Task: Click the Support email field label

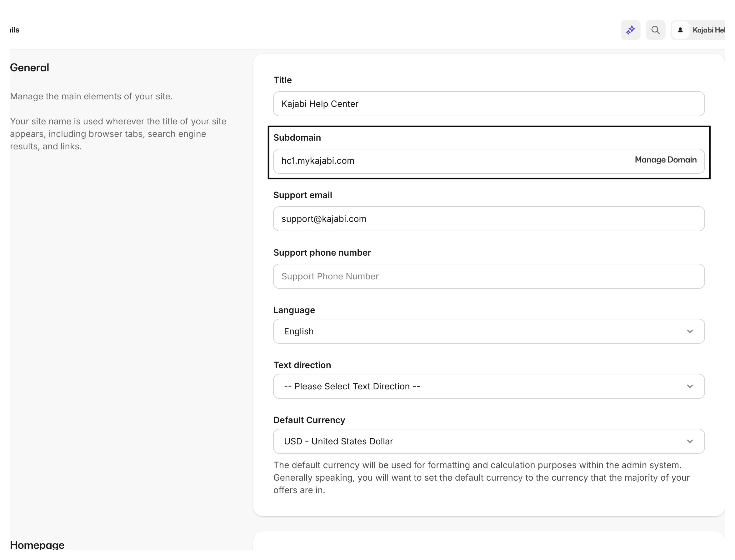Action: click(x=302, y=195)
